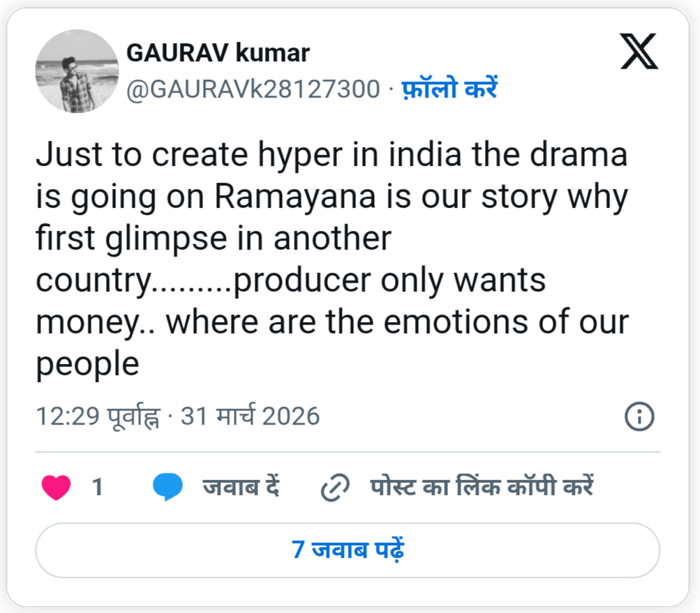Click the 31 मार्च 2026 date
This screenshot has width=700, height=613.
coord(250,416)
